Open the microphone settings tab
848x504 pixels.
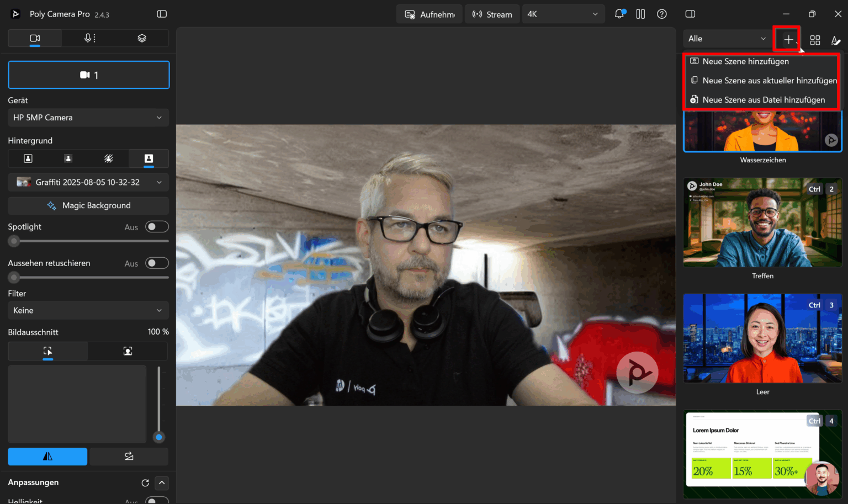click(x=89, y=38)
